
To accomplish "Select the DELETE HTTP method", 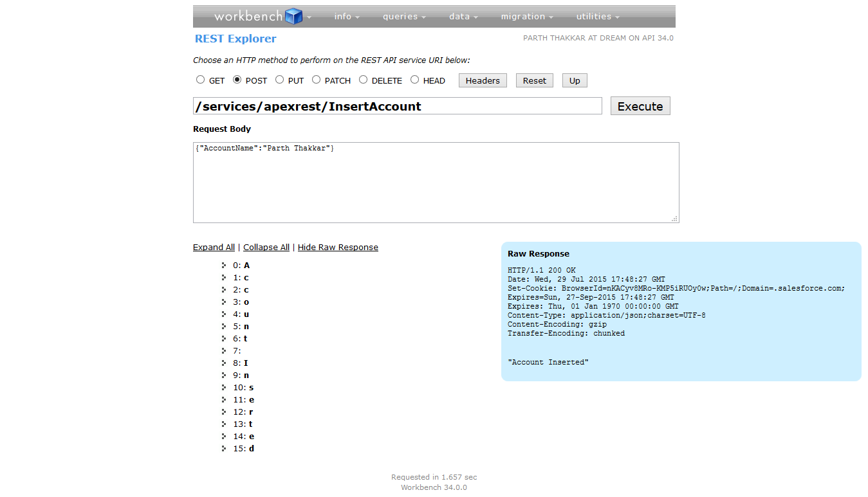I will (363, 80).
